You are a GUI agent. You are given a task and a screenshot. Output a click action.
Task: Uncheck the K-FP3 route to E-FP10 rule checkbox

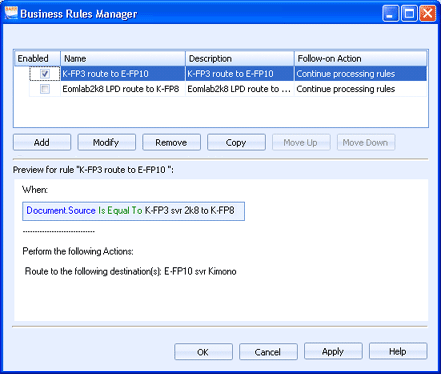[45, 74]
